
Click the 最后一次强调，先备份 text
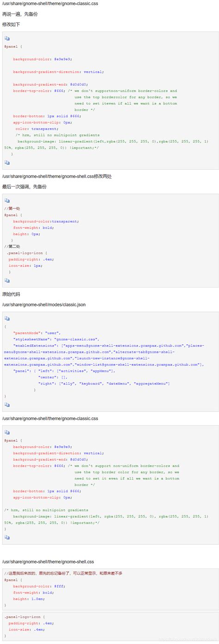coord(24,187)
